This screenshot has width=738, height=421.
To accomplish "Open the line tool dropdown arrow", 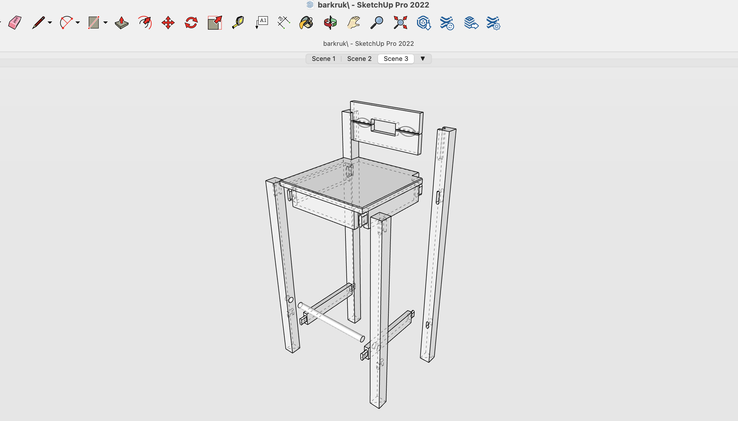I will 50,22.
